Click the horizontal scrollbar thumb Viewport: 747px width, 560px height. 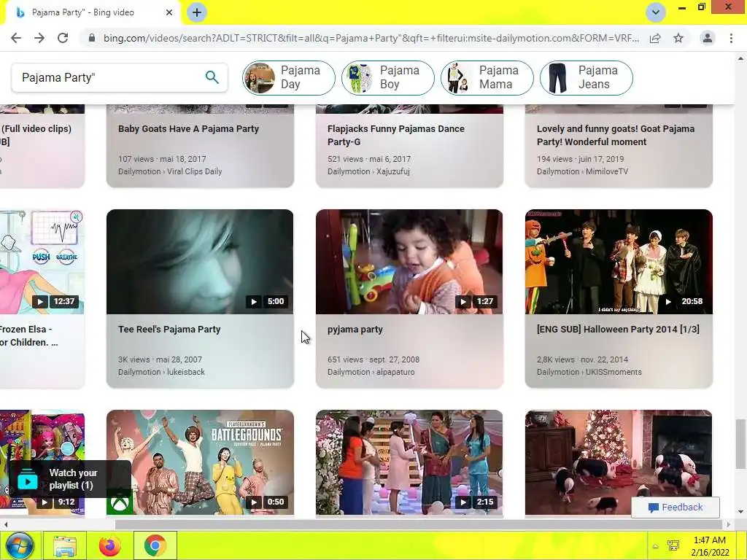click(418, 525)
